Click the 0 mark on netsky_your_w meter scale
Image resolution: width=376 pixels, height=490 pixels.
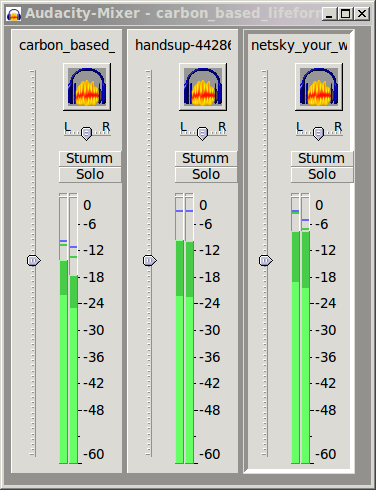(319, 205)
